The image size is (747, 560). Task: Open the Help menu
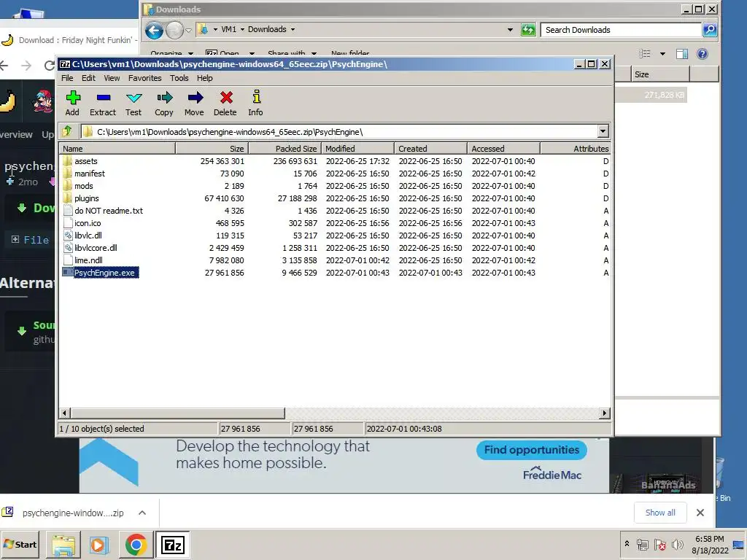(x=205, y=78)
